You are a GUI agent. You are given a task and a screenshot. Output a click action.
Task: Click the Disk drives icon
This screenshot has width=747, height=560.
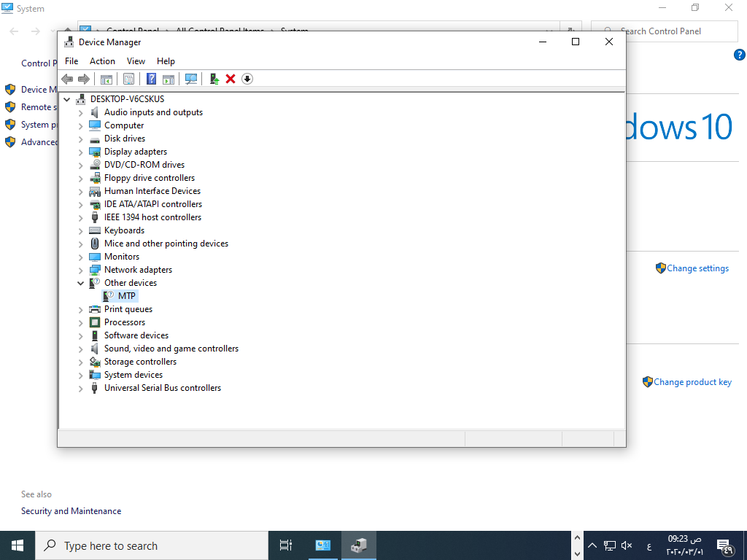[x=95, y=139]
